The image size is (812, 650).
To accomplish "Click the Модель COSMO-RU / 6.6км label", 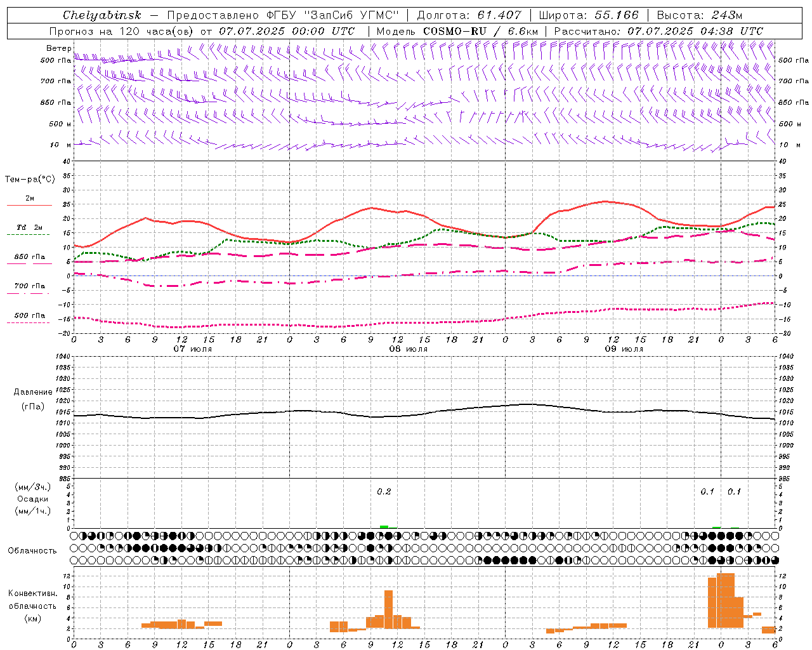I will (x=457, y=31).
